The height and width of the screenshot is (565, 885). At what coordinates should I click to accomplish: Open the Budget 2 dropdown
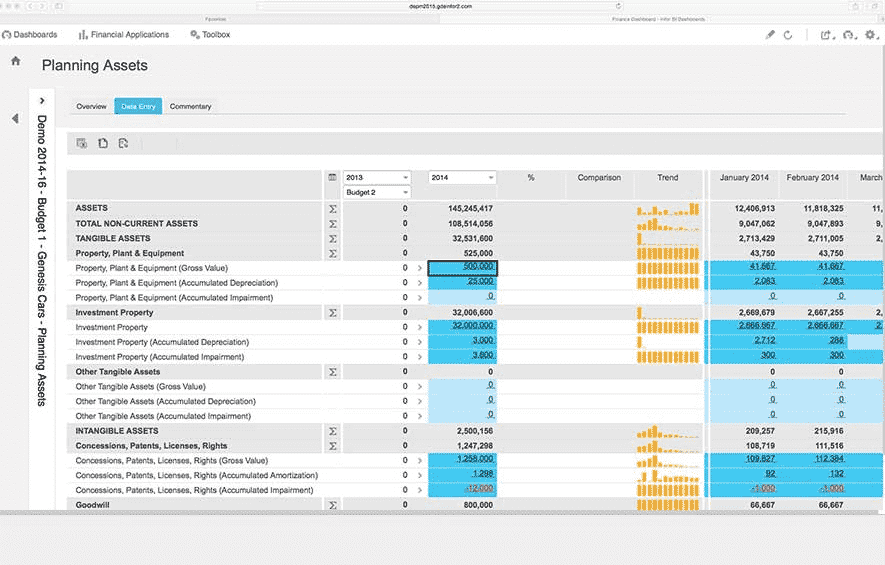[376, 192]
